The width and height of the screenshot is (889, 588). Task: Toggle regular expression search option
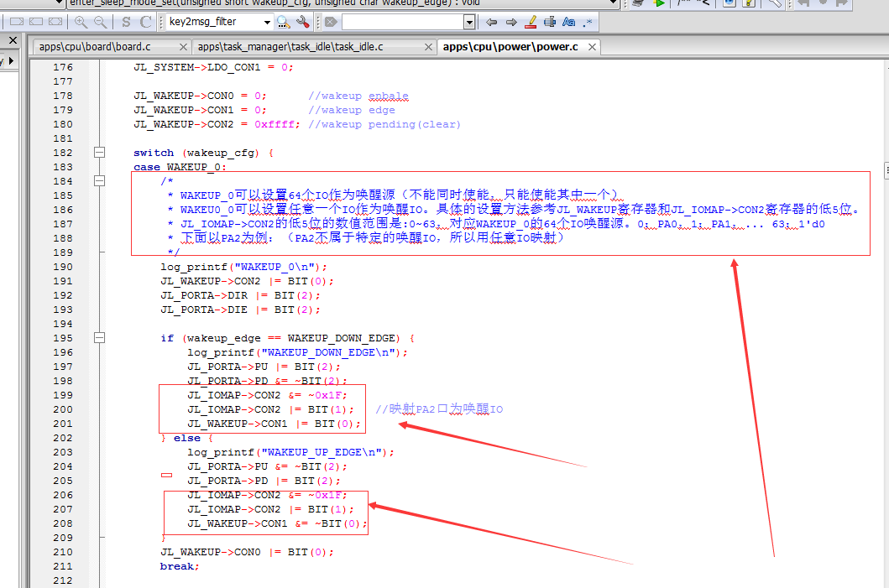[588, 22]
